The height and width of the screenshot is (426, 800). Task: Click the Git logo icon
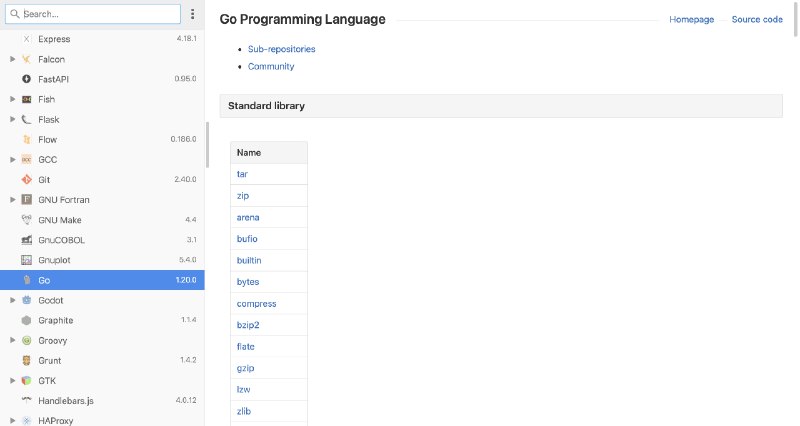(27, 180)
